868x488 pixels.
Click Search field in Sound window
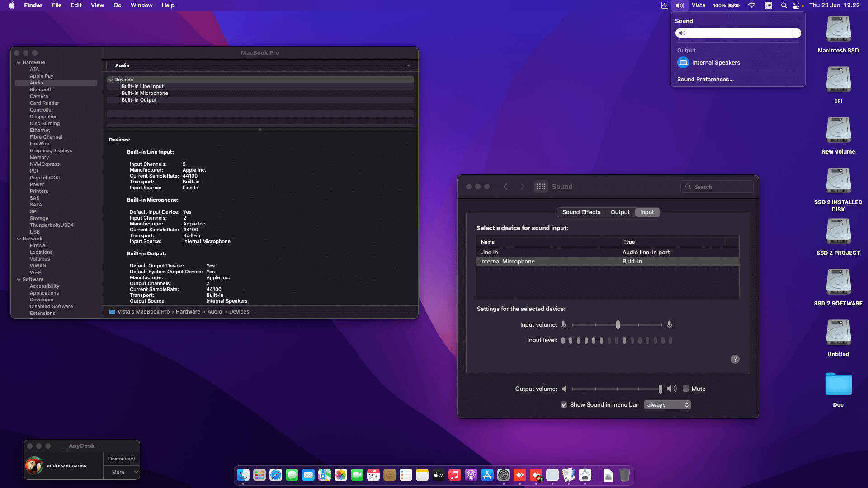[717, 187]
